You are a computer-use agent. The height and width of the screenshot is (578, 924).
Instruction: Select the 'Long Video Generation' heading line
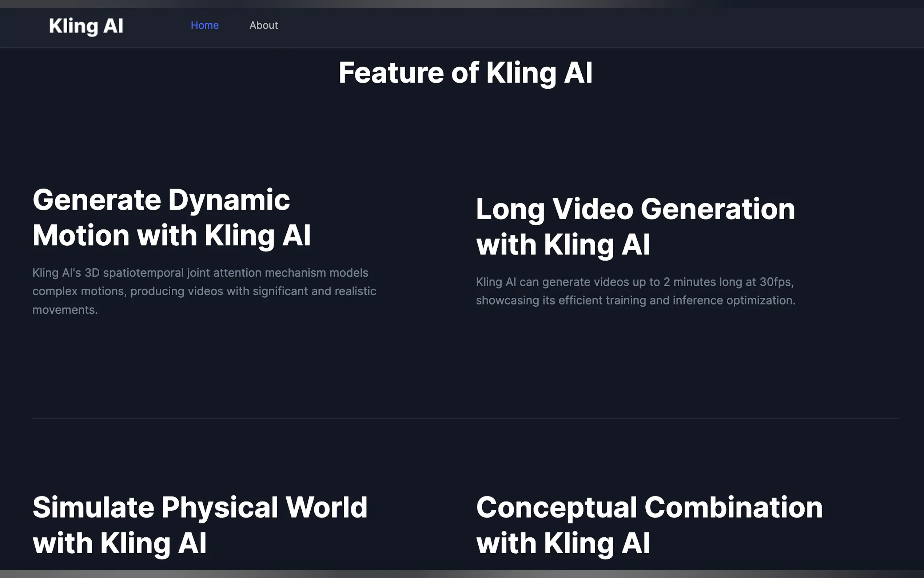click(x=635, y=209)
